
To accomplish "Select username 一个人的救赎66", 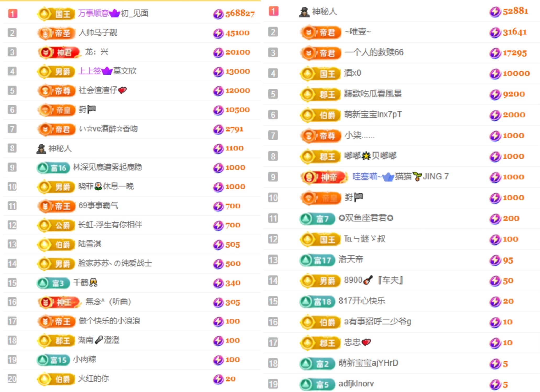I will 374,52.
